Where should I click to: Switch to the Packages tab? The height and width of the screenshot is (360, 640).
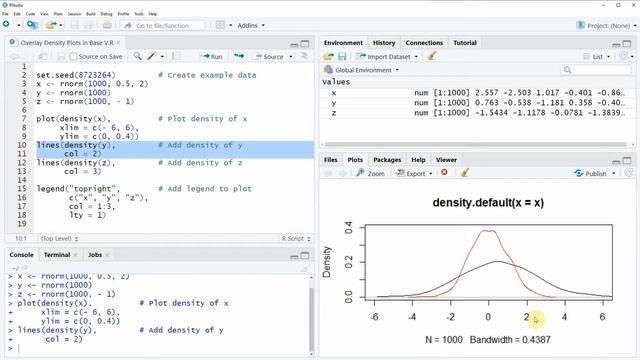387,160
